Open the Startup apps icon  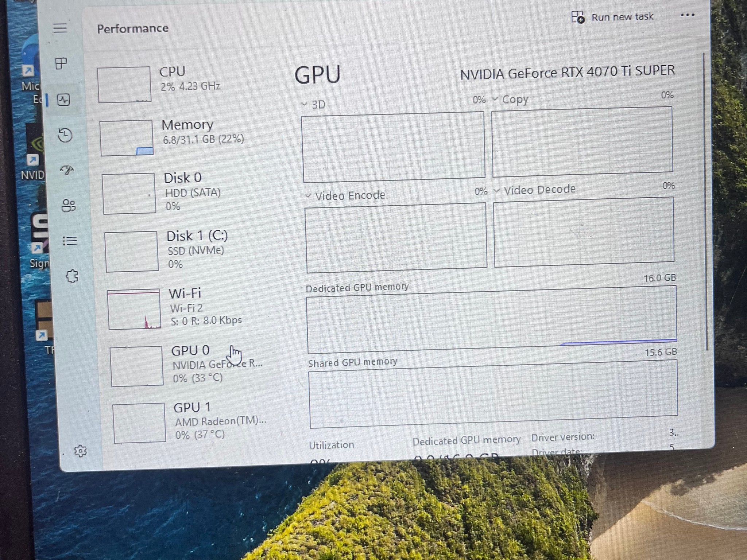[67, 170]
